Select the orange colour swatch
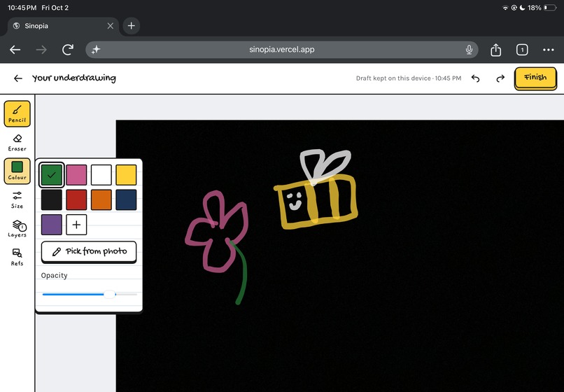The height and width of the screenshot is (392, 564). [x=101, y=199]
